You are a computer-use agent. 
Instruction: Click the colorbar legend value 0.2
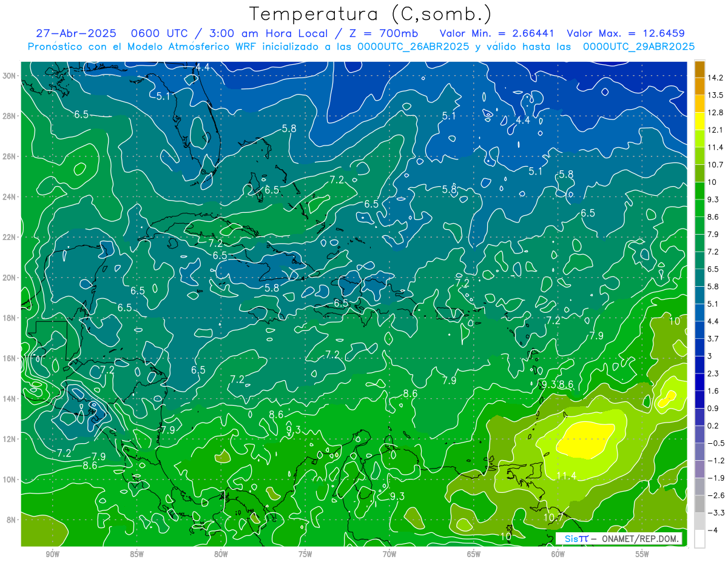[713, 426]
